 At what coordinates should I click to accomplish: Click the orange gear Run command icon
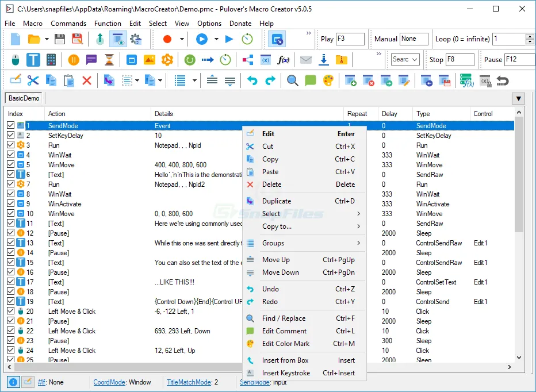(167, 60)
